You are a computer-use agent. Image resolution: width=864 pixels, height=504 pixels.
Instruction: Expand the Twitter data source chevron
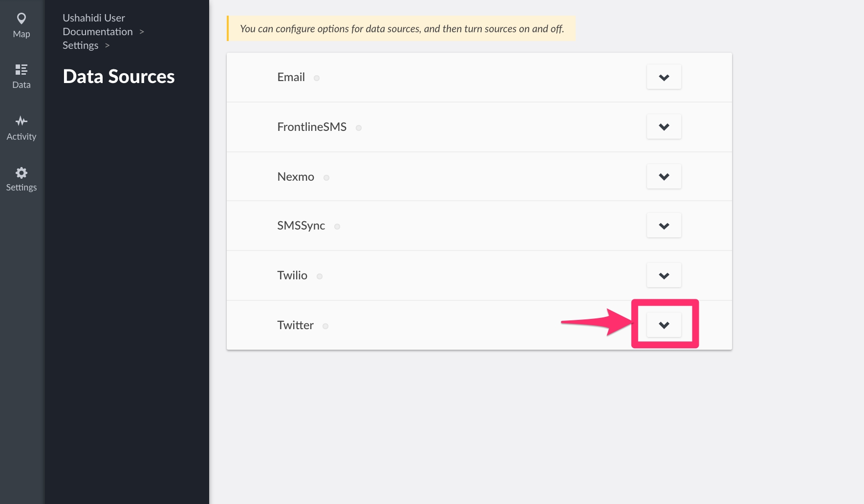pyautogui.click(x=664, y=325)
